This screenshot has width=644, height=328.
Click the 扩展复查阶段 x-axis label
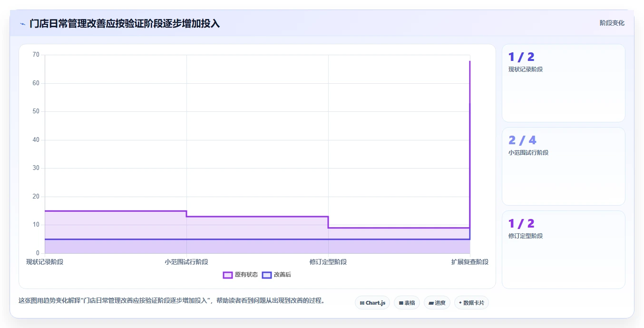pyautogui.click(x=470, y=262)
